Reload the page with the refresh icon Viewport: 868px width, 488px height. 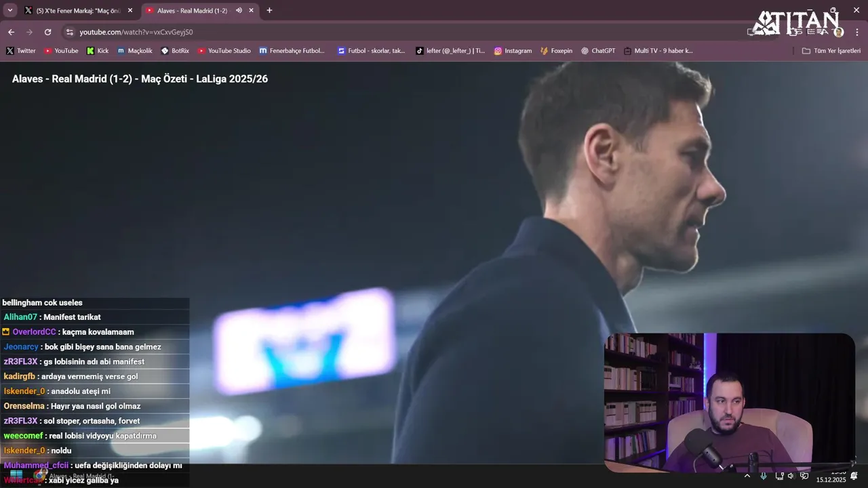tap(47, 32)
